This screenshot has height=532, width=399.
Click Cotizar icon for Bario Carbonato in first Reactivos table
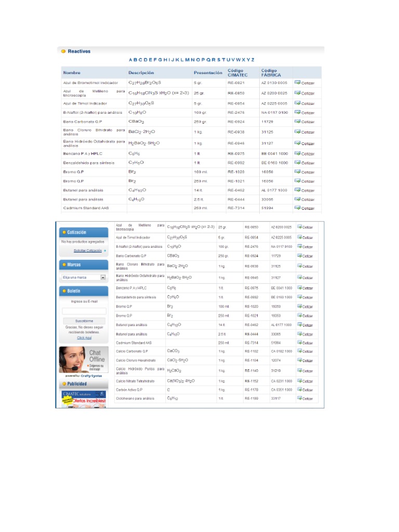coord(297,121)
